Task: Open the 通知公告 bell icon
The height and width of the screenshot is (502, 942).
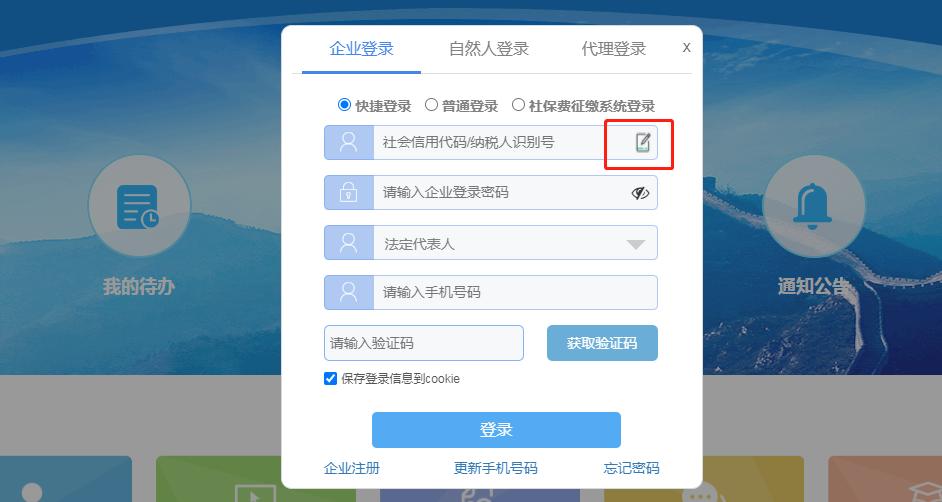Action: [813, 206]
